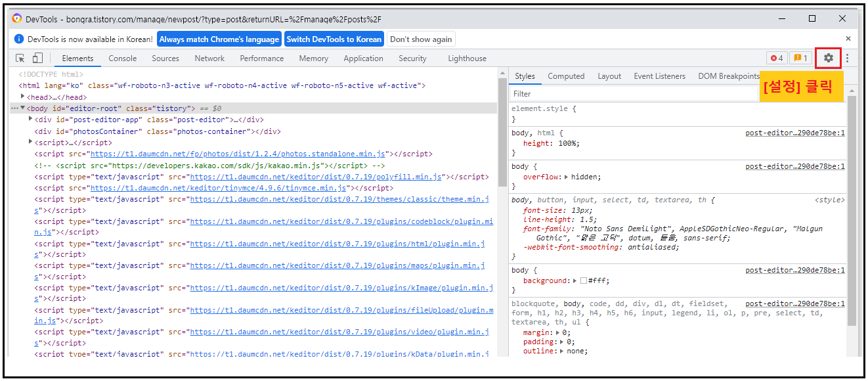Screen dimensions: 868x381
Task: Open the Performance tab
Action: coord(262,58)
